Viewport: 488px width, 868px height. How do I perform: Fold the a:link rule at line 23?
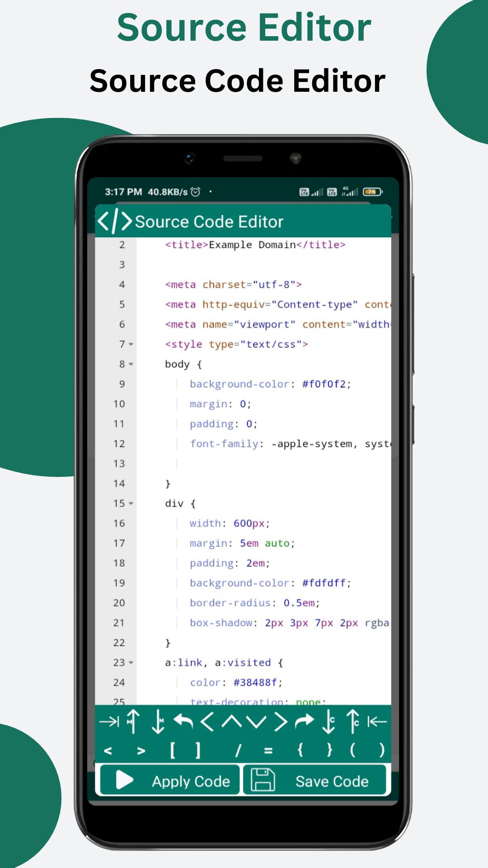pyautogui.click(x=131, y=663)
